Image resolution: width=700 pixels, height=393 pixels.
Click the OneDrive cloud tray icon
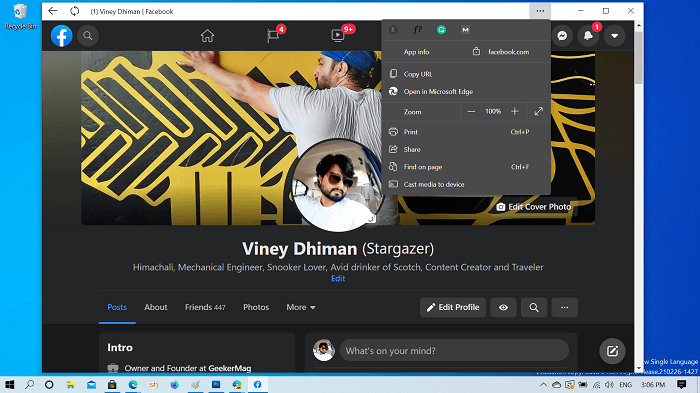(x=556, y=385)
